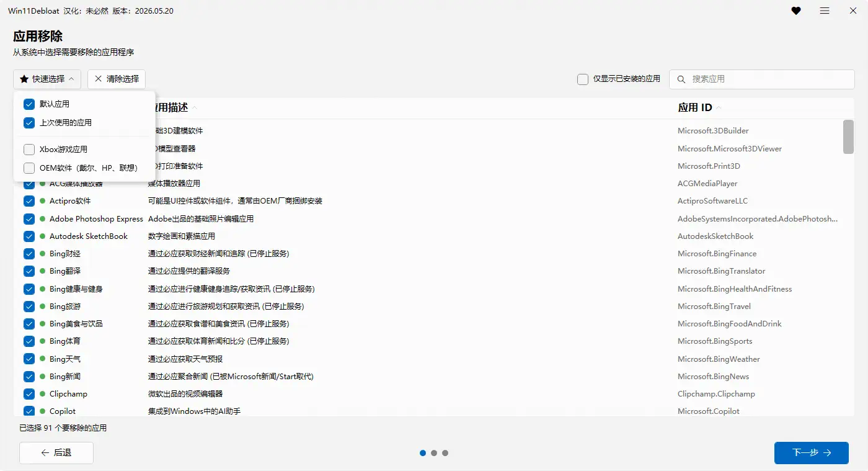
Task: Uncheck the Bing健康与健身 checkbox
Action: [29, 289]
